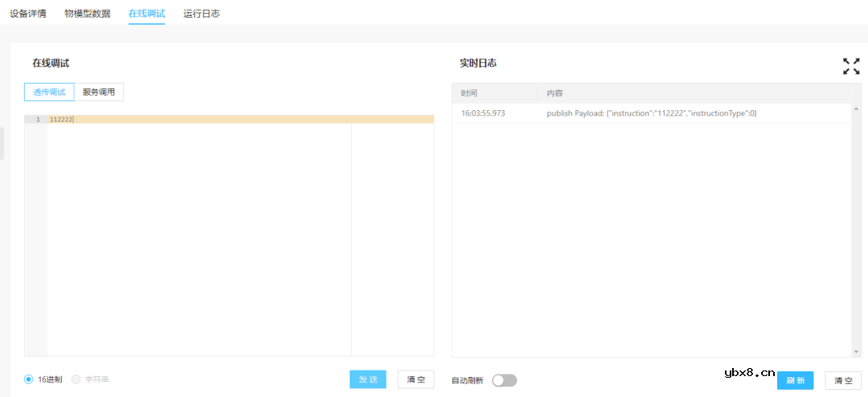Open the 设备详情 tab
868x397 pixels.
point(28,14)
